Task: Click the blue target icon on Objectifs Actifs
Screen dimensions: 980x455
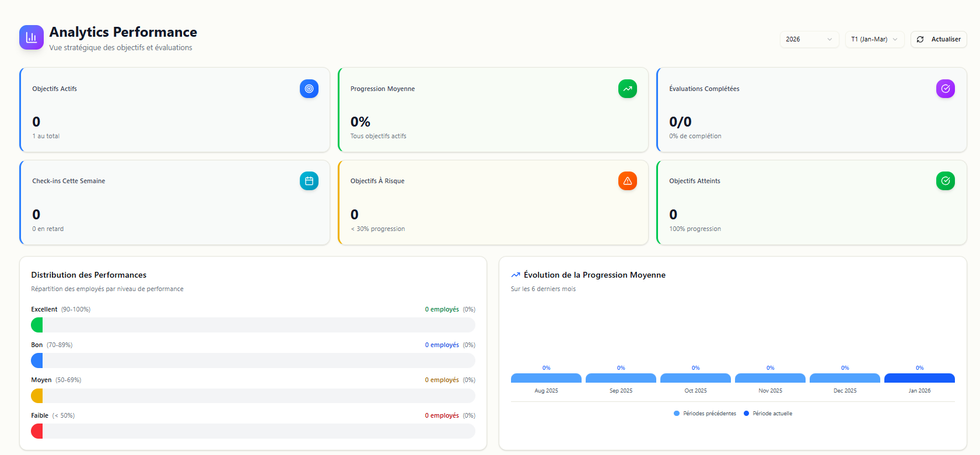Action: coord(309,89)
